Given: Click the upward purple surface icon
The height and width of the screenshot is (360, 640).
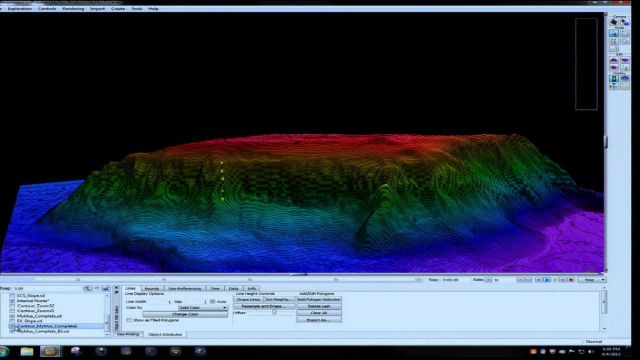Looking at the screenshot, I should 614,60.
